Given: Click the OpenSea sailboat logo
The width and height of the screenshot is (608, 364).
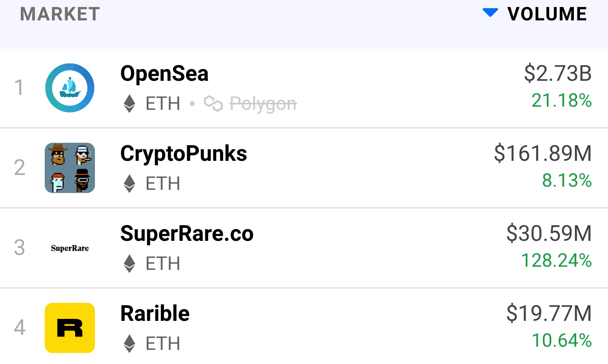Looking at the screenshot, I should click(70, 88).
